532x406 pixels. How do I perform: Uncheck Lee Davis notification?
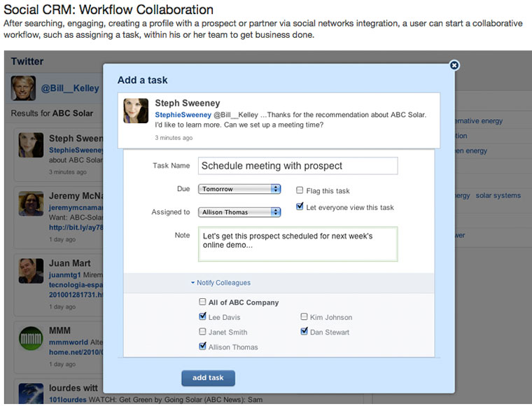point(202,316)
